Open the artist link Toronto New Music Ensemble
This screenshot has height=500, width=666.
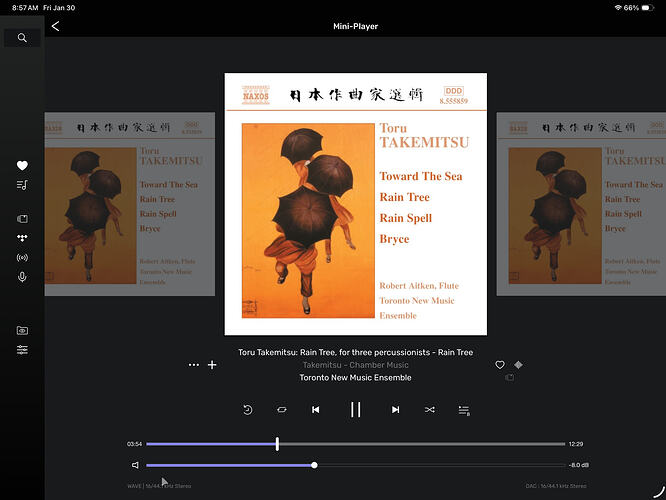(x=356, y=378)
